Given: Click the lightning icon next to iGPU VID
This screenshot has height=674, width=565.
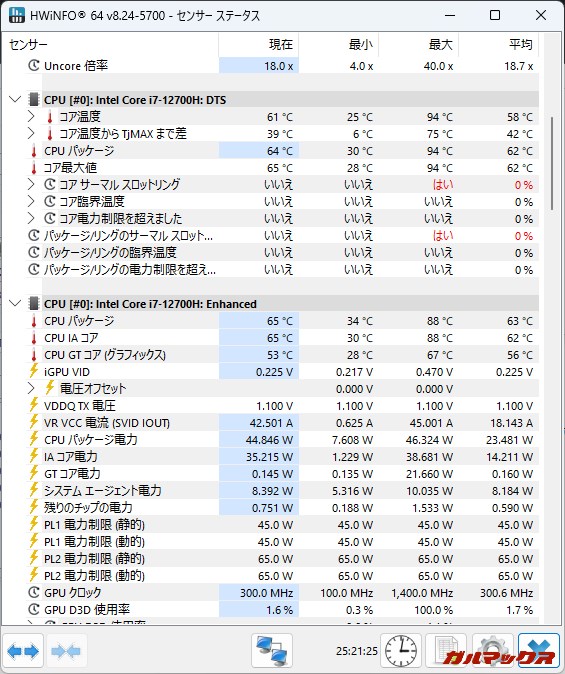Looking at the screenshot, I should click(34, 372).
